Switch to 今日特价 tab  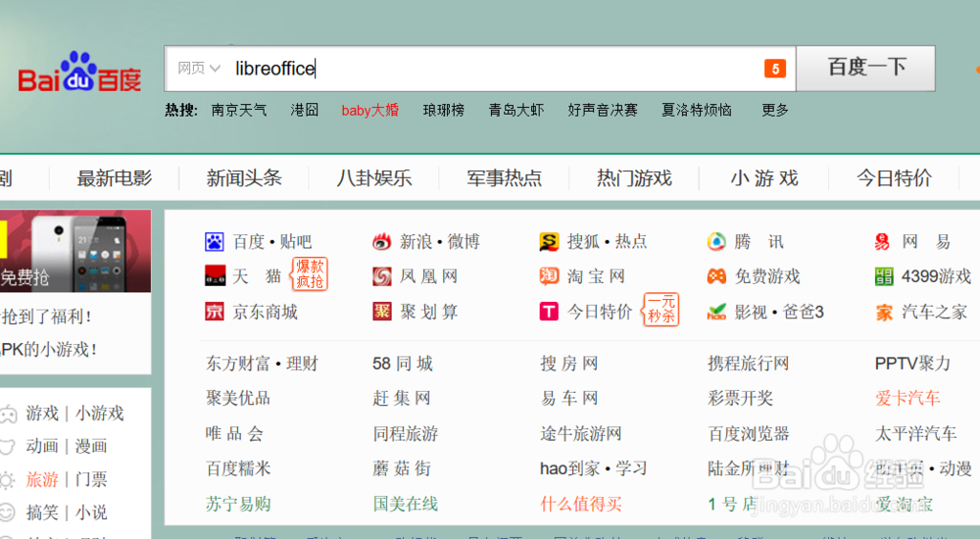(x=895, y=178)
